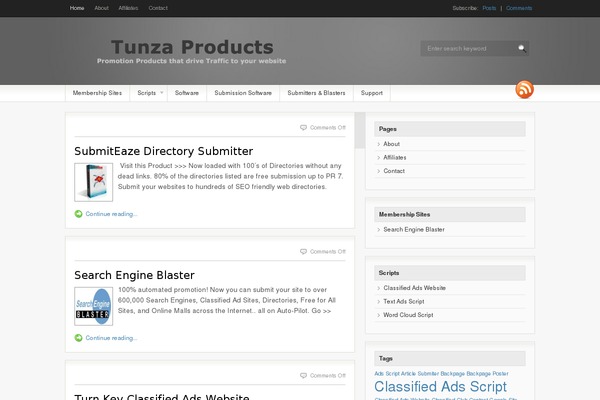Image resolution: width=600 pixels, height=400 pixels.
Task: Select Membership Sites navigation tab
Action: tap(97, 93)
